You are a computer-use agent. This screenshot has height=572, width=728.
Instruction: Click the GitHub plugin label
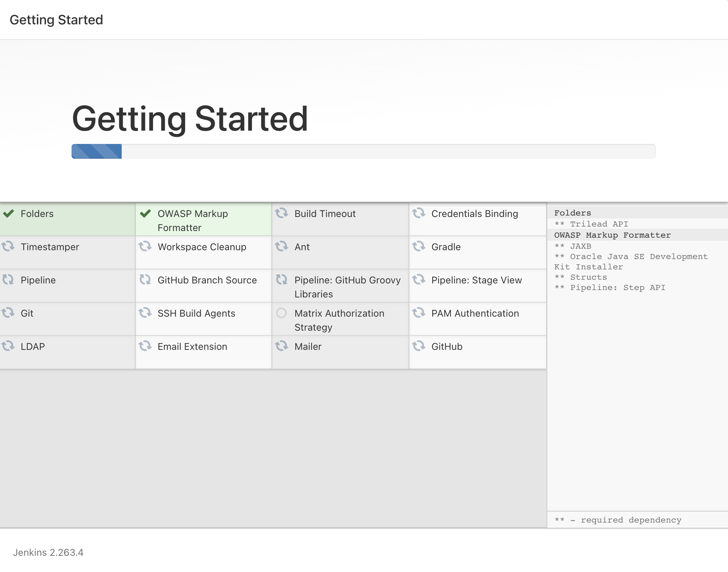pos(447,347)
